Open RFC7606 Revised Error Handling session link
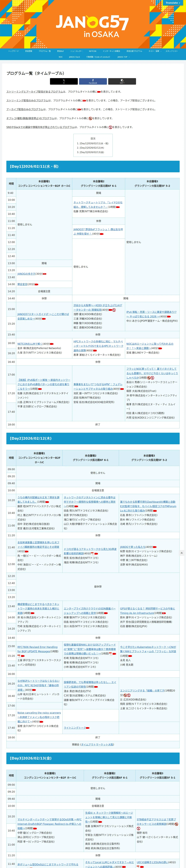Viewport: 186px width, 868px height. [38, 649]
